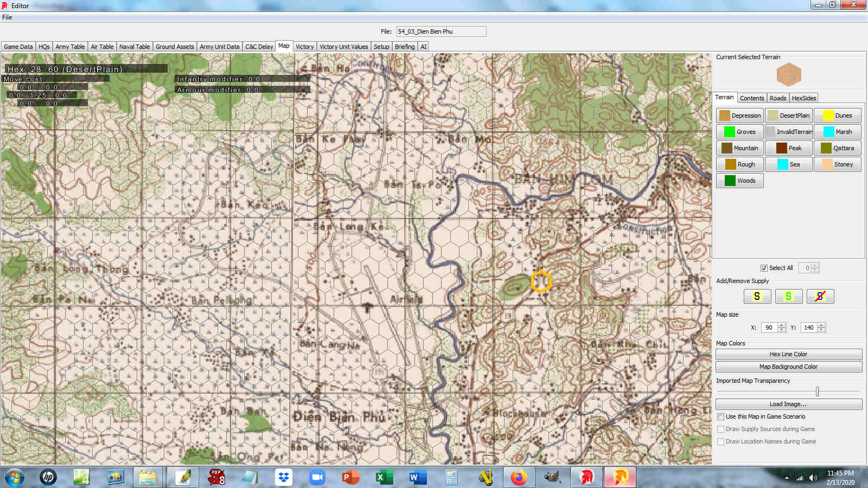
Task: Open the Air Table tab
Action: [x=102, y=47]
